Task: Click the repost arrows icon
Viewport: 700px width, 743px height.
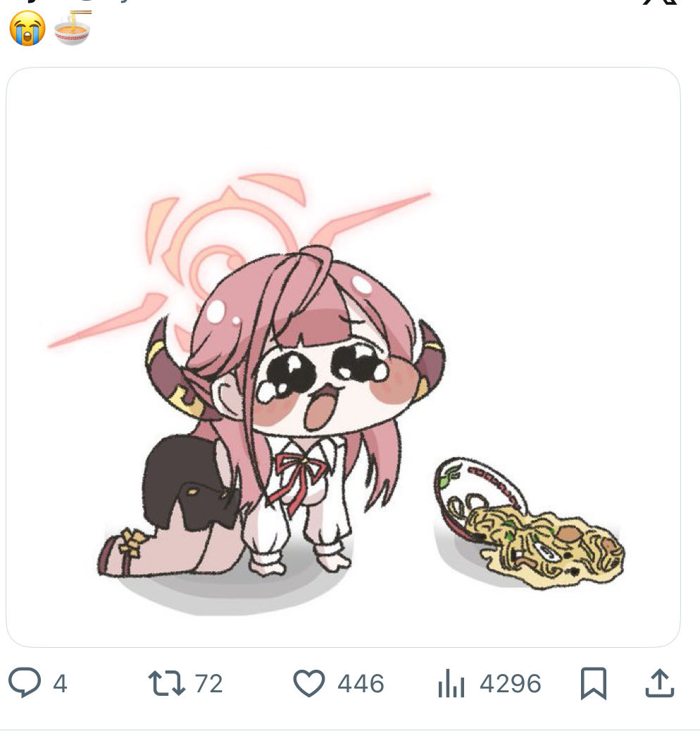Action: tap(166, 683)
